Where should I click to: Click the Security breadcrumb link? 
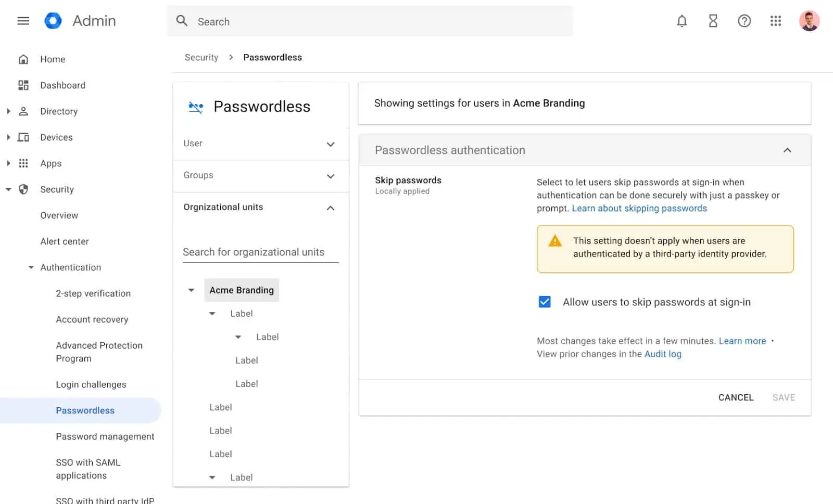click(x=201, y=57)
